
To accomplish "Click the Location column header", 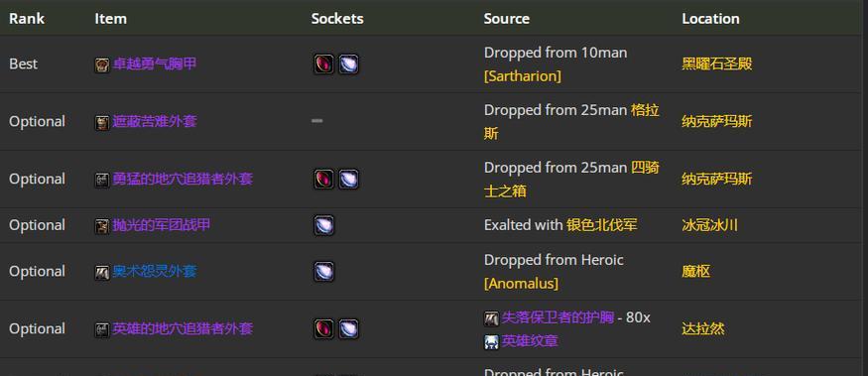I will coord(711,18).
